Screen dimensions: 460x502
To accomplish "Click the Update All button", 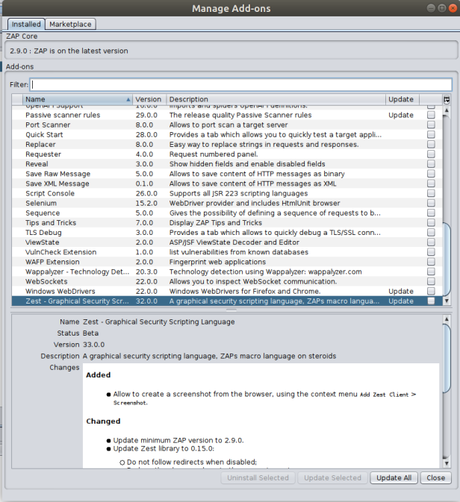I will point(394,478).
